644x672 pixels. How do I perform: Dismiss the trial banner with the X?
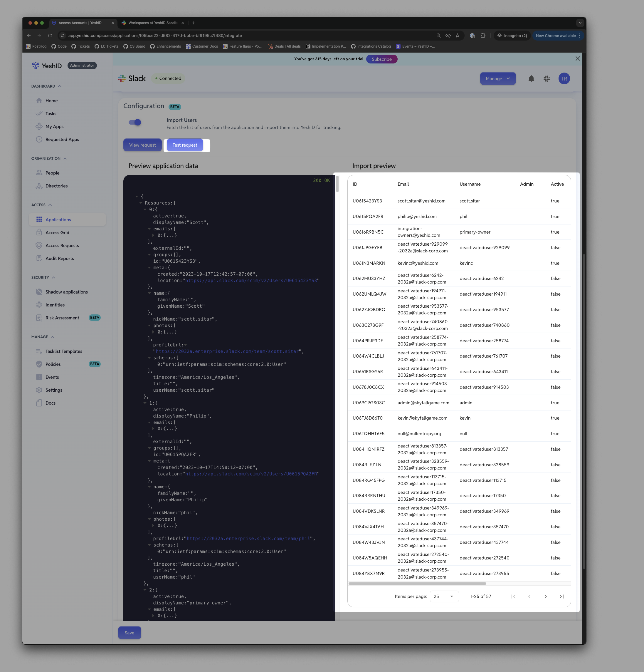click(578, 59)
